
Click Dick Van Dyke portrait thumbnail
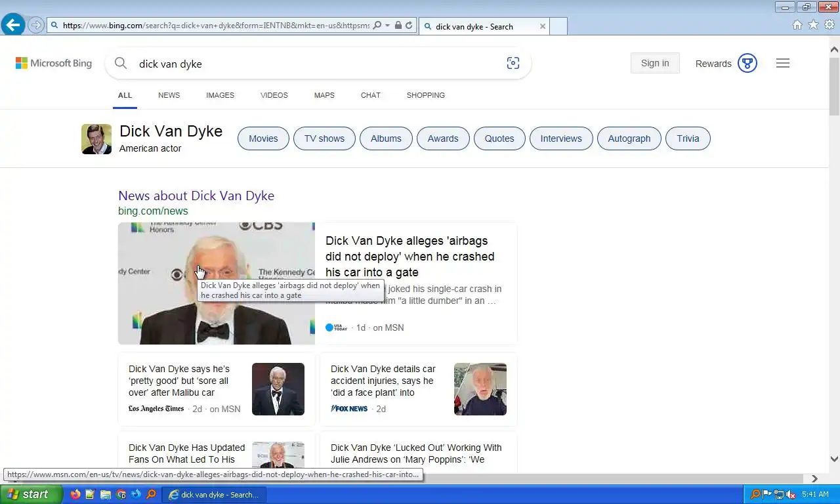96,139
